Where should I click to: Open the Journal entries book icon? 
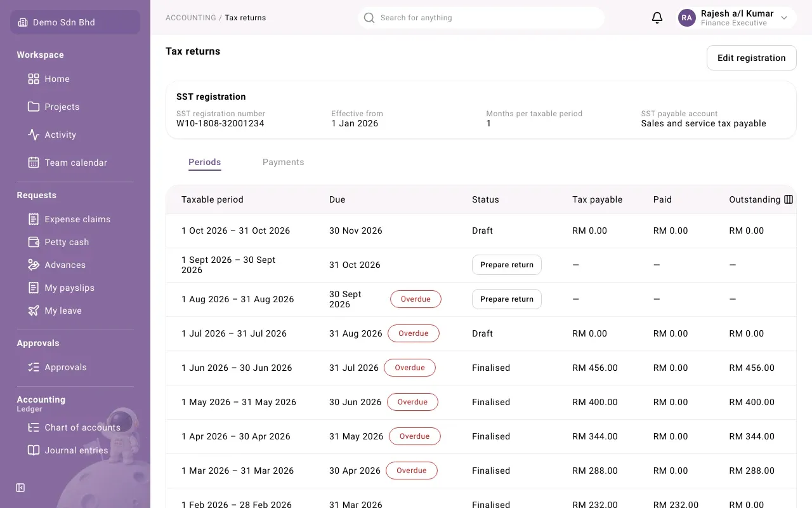pos(34,450)
